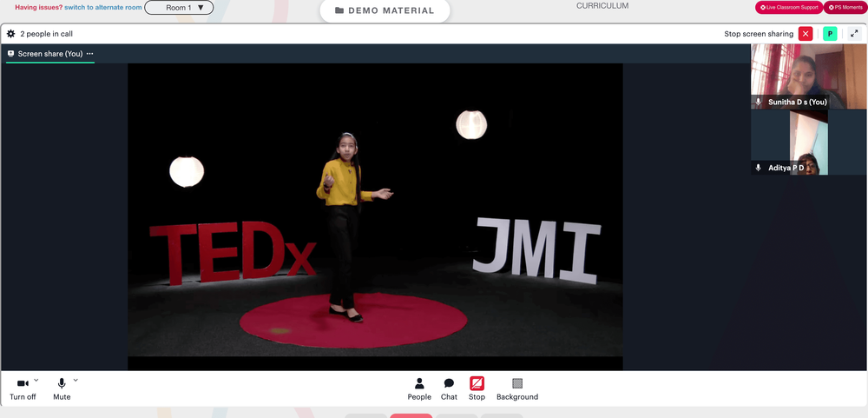Select Aditya P D video thumbnail
This screenshot has height=418, width=868.
(809, 143)
